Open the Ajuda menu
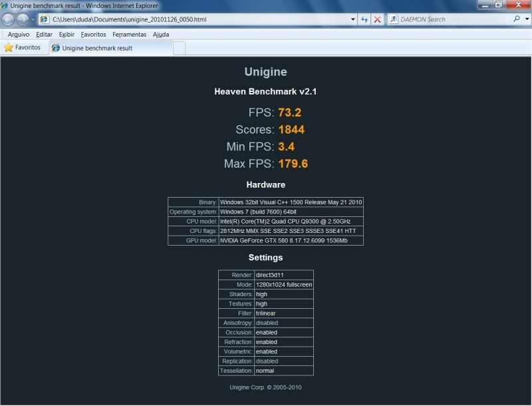Viewport: 532px width, 406px height. [161, 34]
